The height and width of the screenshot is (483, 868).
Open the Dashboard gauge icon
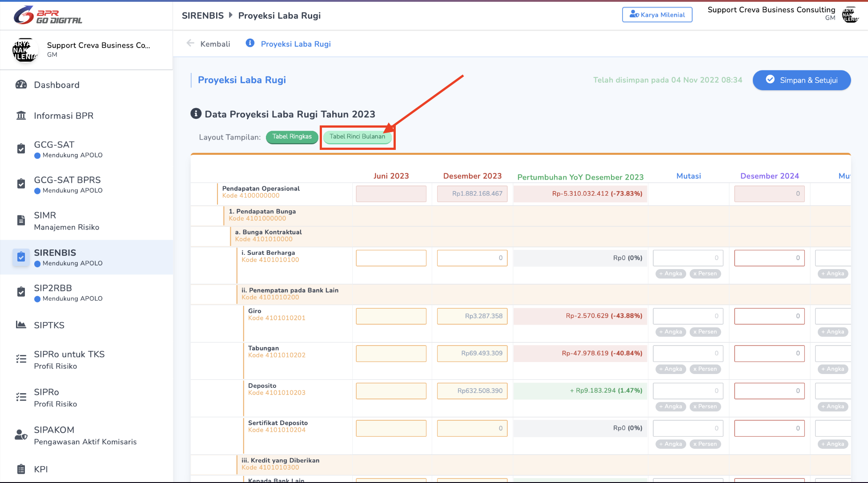pos(21,85)
